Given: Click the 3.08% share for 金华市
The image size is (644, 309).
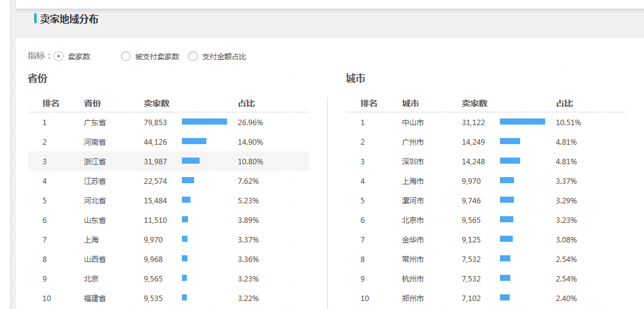Looking at the screenshot, I should click(567, 239).
